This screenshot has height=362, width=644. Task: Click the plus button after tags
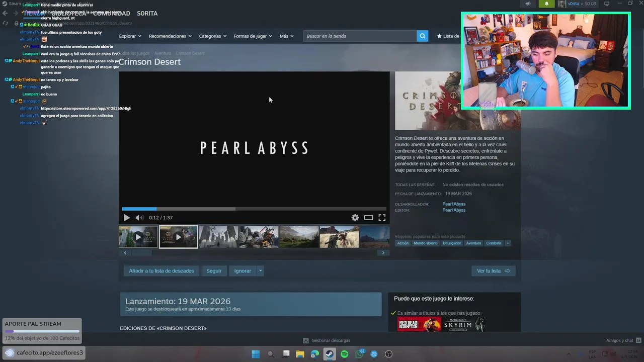tap(508, 243)
